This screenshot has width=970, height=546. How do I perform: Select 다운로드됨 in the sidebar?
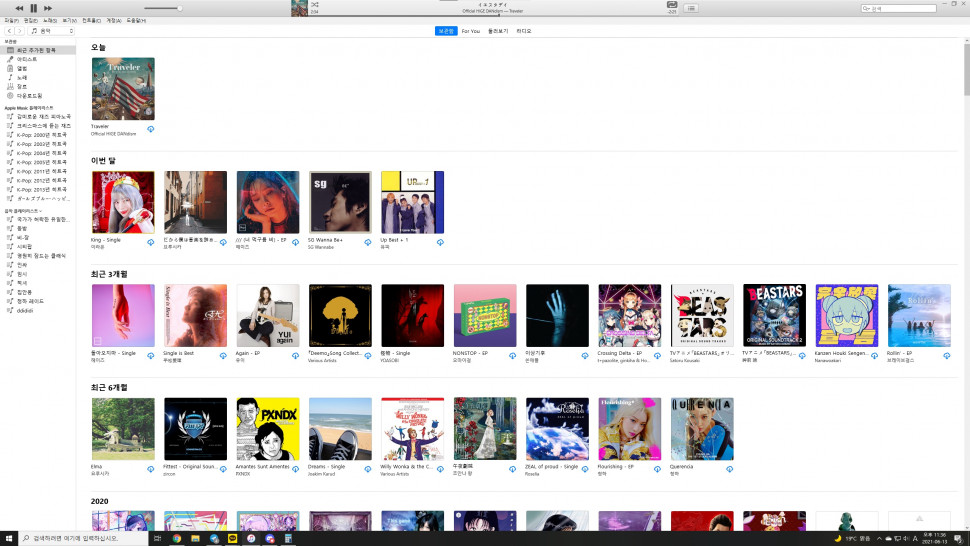(38, 96)
